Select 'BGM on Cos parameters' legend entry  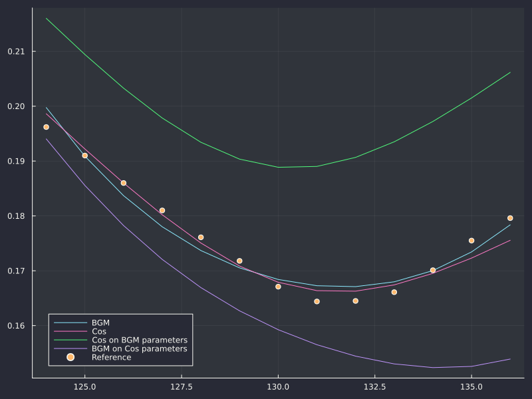pos(140,348)
